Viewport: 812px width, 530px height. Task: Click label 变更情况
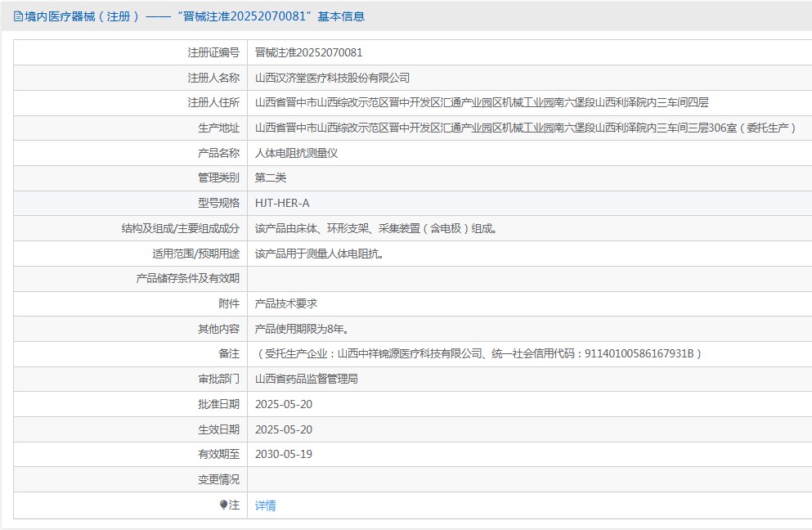pyautogui.click(x=218, y=479)
